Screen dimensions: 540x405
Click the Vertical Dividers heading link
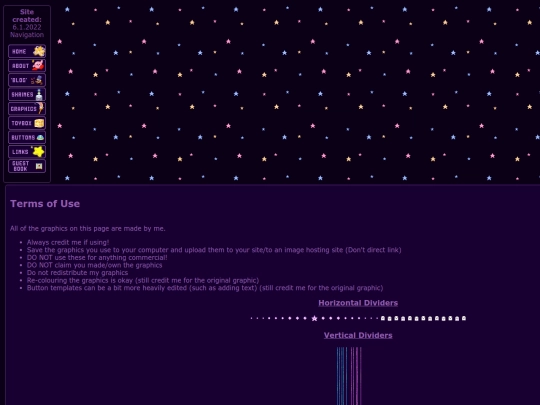358,335
